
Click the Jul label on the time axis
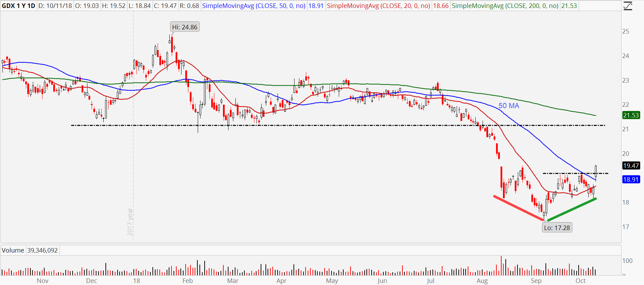[430, 281]
